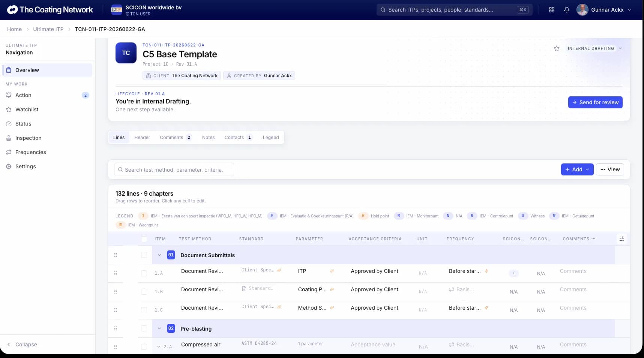Viewport: 644px width, 358px height.
Task: Click The Coating Network logo
Action: [50, 10]
